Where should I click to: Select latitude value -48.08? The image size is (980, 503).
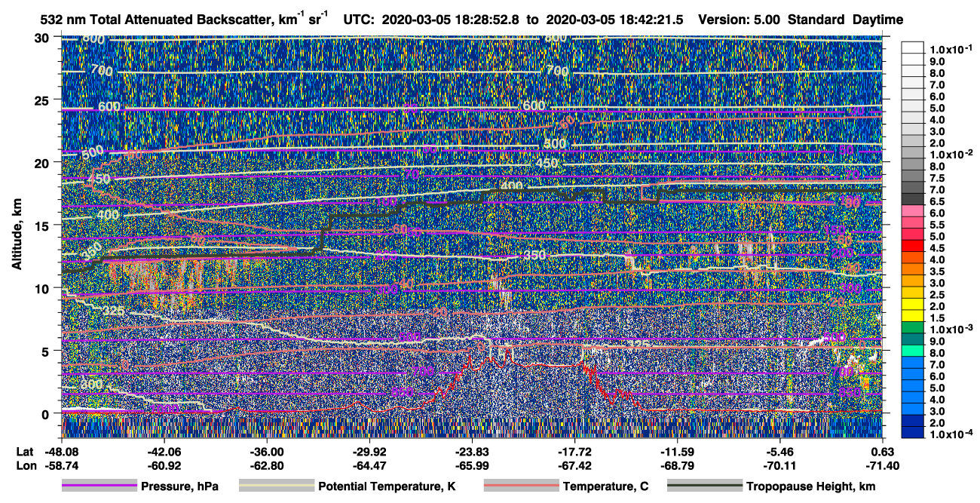[x=61, y=451]
